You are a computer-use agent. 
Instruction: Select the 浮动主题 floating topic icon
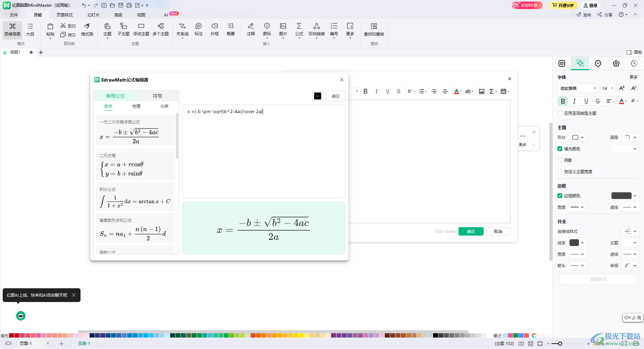(141, 30)
